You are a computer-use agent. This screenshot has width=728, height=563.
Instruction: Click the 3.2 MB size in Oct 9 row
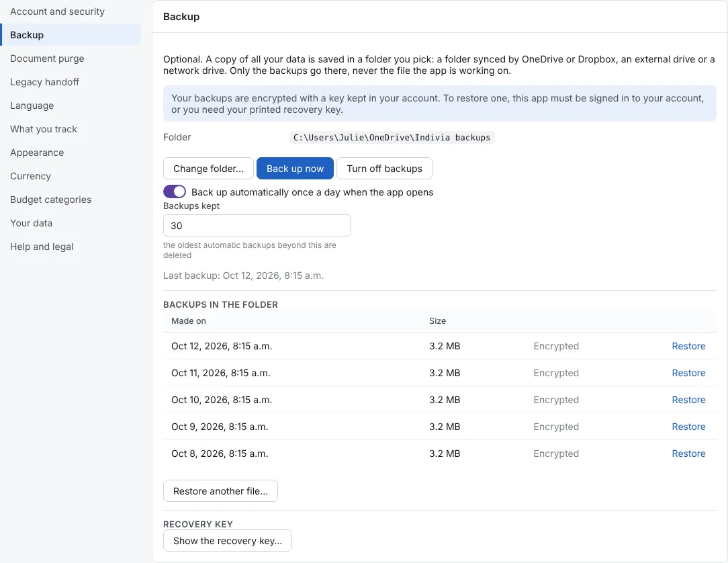(445, 427)
